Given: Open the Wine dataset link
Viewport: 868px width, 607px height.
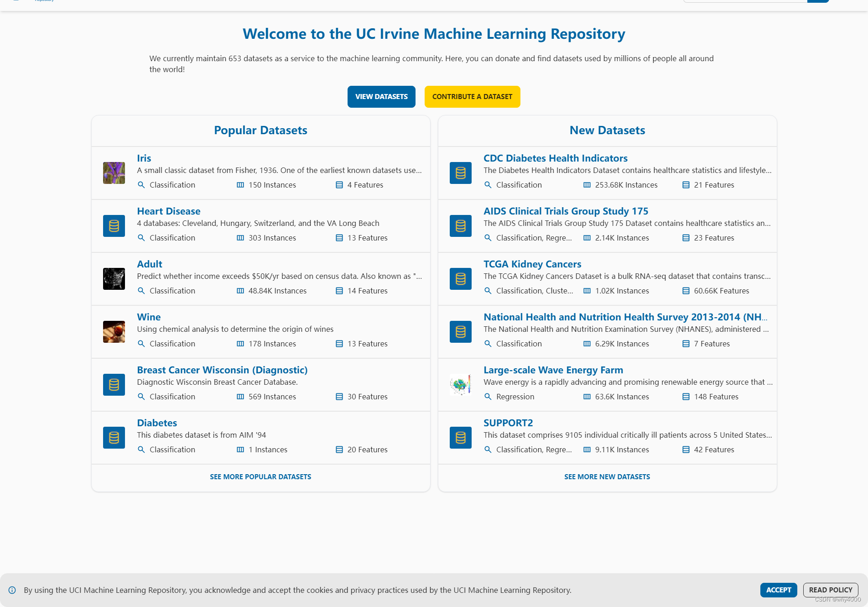Looking at the screenshot, I should 149,317.
